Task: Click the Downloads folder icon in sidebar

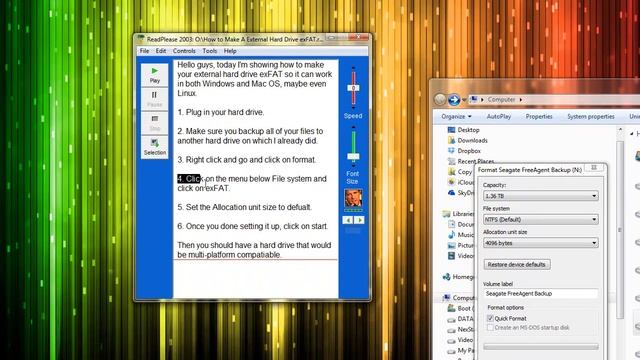Action: point(451,140)
